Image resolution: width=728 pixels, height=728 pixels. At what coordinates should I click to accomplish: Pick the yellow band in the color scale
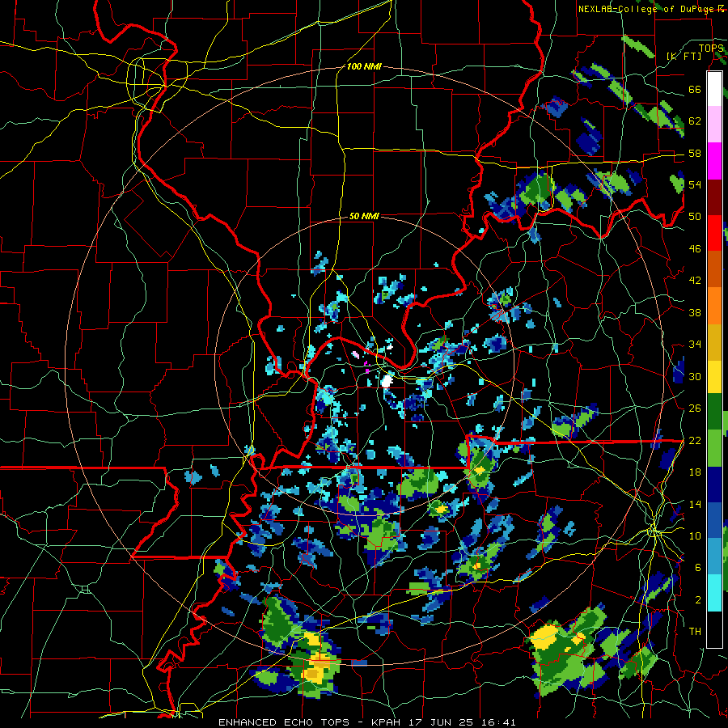714,376
